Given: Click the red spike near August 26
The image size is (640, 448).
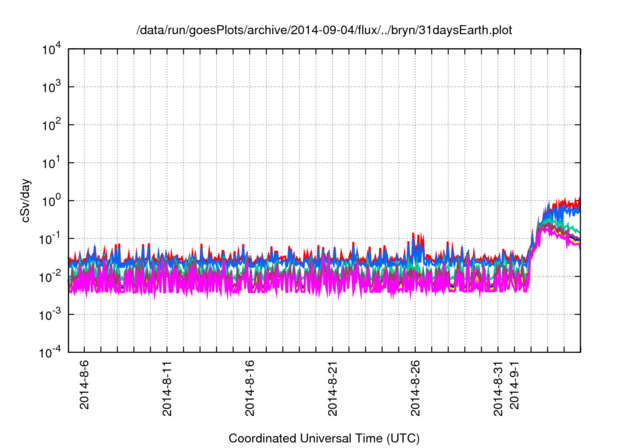Looking at the screenshot, I should click(417, 240).
